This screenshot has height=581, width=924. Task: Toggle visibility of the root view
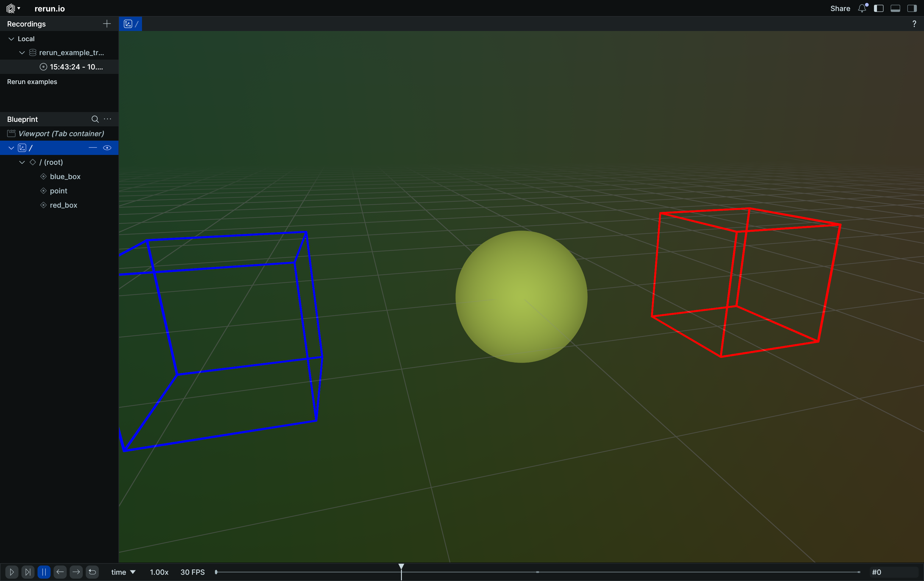click(107, 148)
